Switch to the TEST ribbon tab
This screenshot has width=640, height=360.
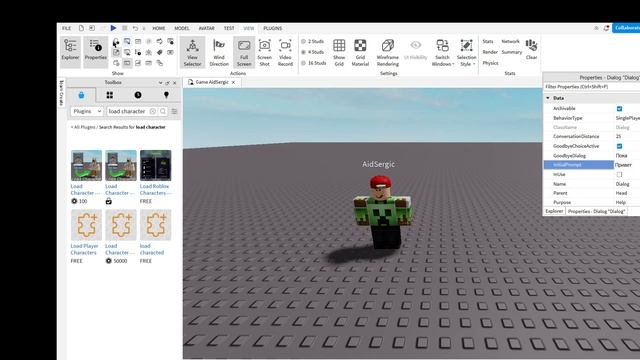[x=229, y=28]
